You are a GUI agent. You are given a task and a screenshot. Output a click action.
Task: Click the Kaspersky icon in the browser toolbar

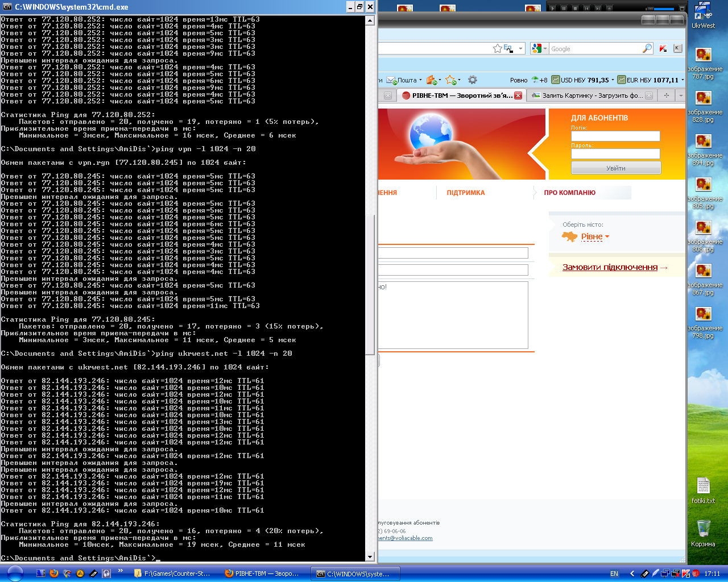[663, 48]
